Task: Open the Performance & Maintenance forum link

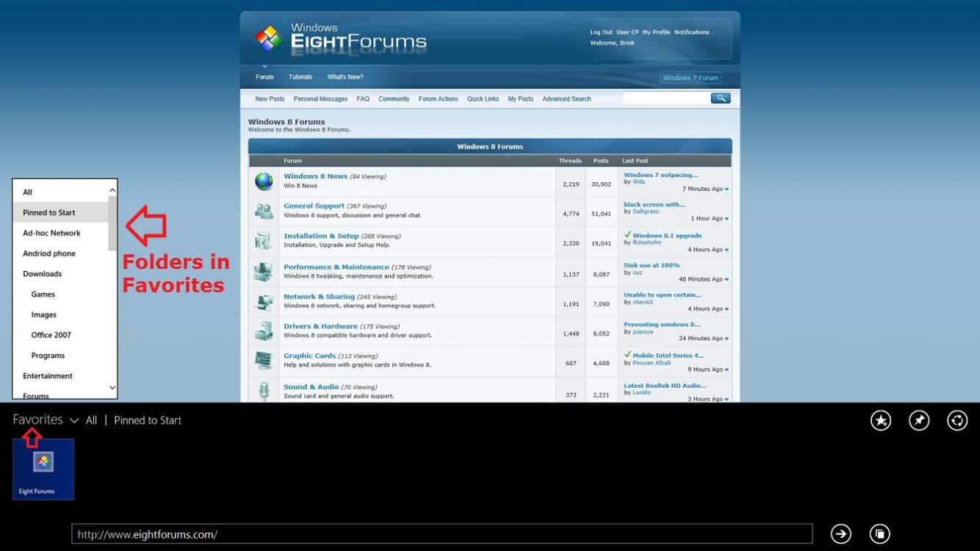Action: (336, 267)
